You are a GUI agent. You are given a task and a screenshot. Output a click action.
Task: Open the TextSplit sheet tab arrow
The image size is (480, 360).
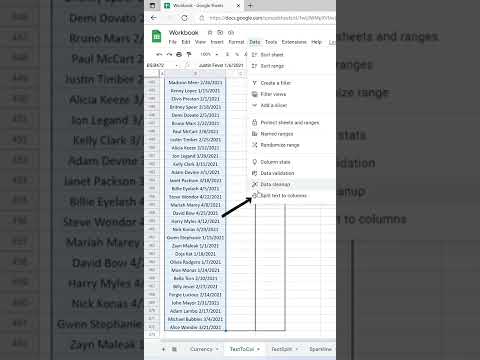pos(297,349)
